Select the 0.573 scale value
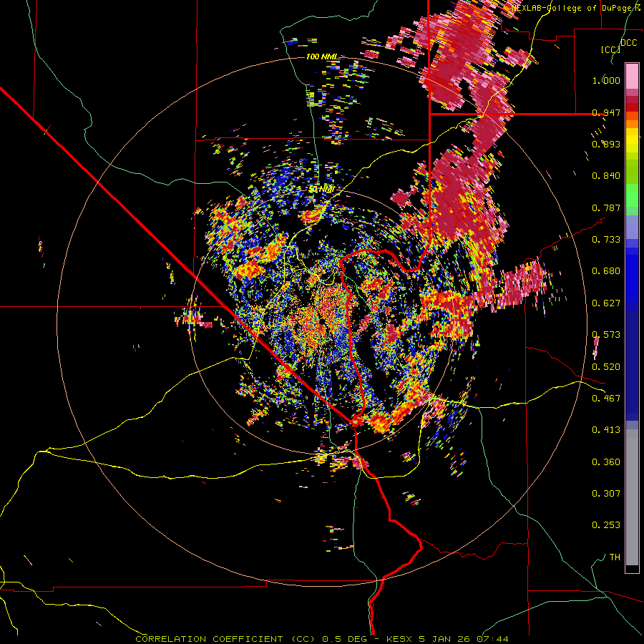Screen dimensions: 644x644 [606, 335]
